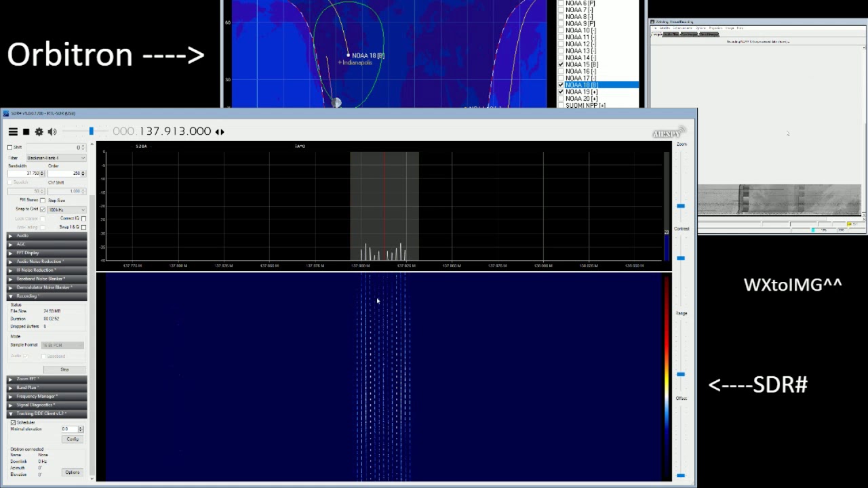Open the Options menu in WXtoImg
The image size is (868, 488).
[x=701, y=28]
